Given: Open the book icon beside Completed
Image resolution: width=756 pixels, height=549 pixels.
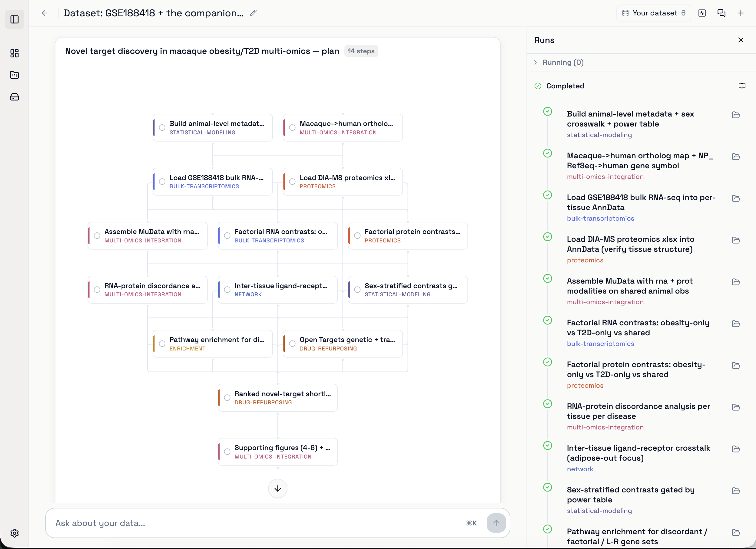Looking at the screenshot, I should tap(742, 86).
